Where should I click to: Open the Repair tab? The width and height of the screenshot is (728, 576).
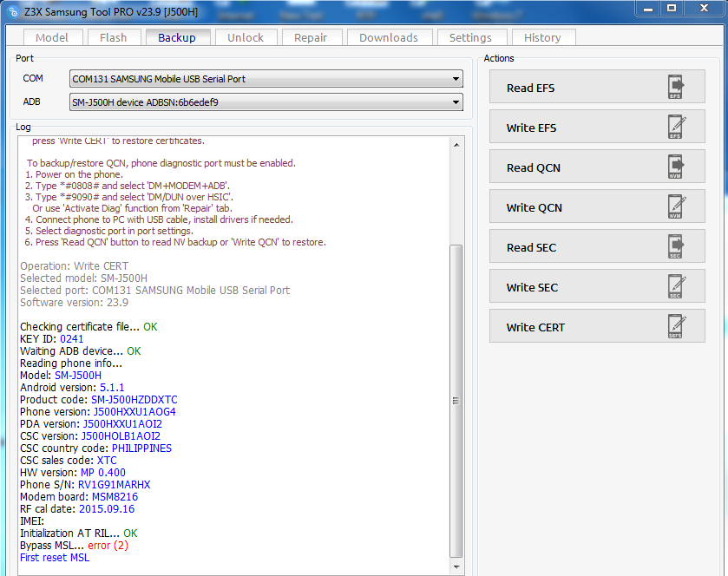[x=312, y=37]
